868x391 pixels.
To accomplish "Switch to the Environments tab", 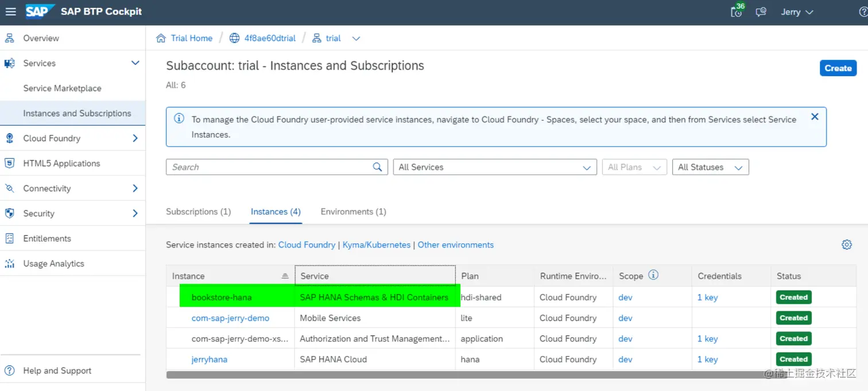I will pos(353,212).
